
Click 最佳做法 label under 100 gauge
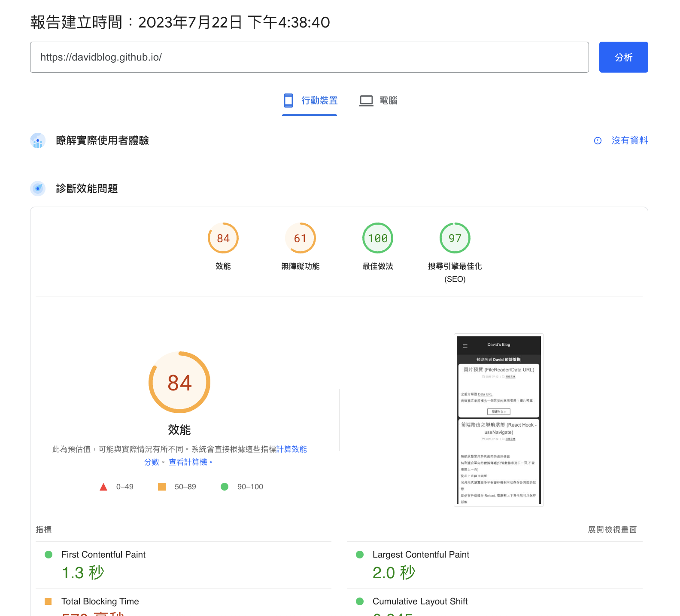378,266
